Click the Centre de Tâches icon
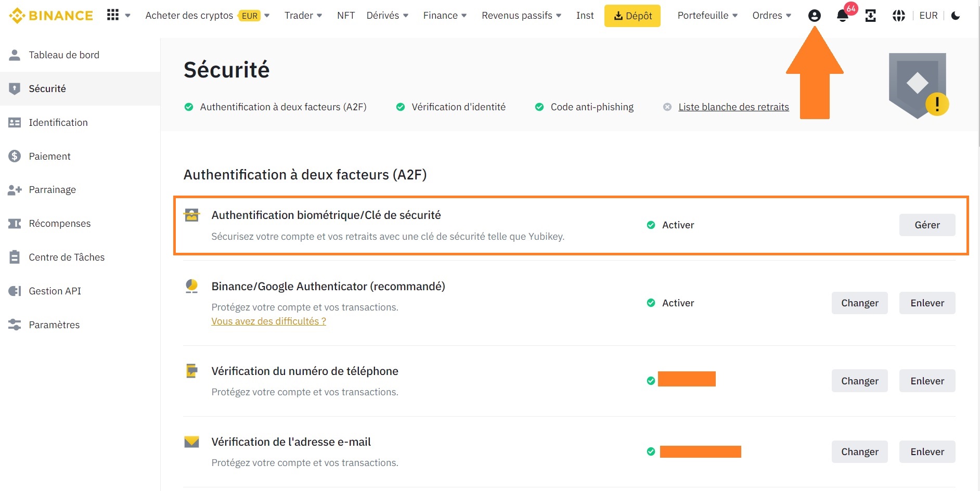Image resolution: width=980 pixels, height=491 pixels. point(15,257)
